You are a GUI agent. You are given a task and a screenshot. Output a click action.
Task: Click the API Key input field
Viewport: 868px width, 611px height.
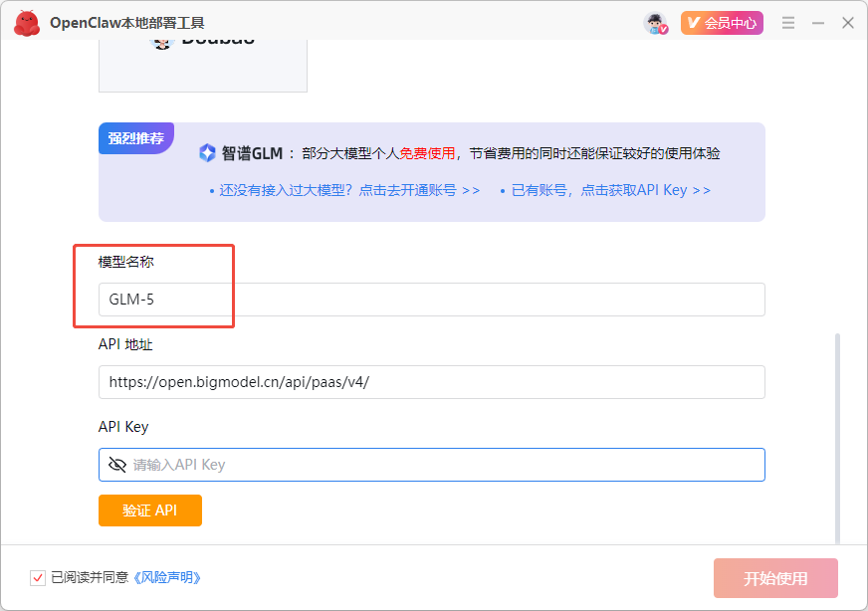click(x=431, y=464)
